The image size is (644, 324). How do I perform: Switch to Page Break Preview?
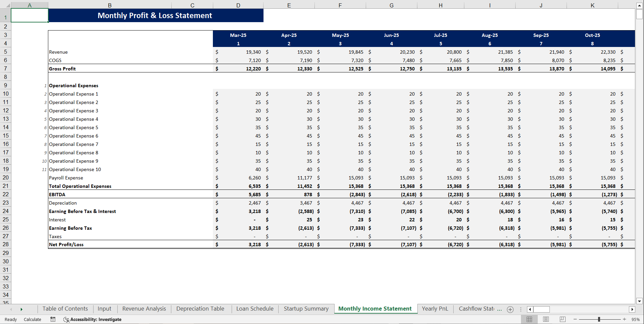(562, 319)
